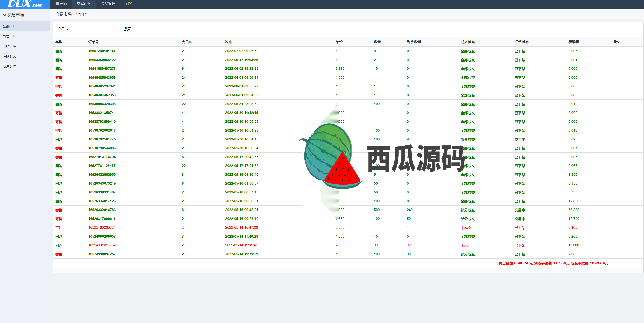Click date 2022-05-14 16:47:06
The height and width of the screenshot is (323, 644).
[x=241, y=227]
